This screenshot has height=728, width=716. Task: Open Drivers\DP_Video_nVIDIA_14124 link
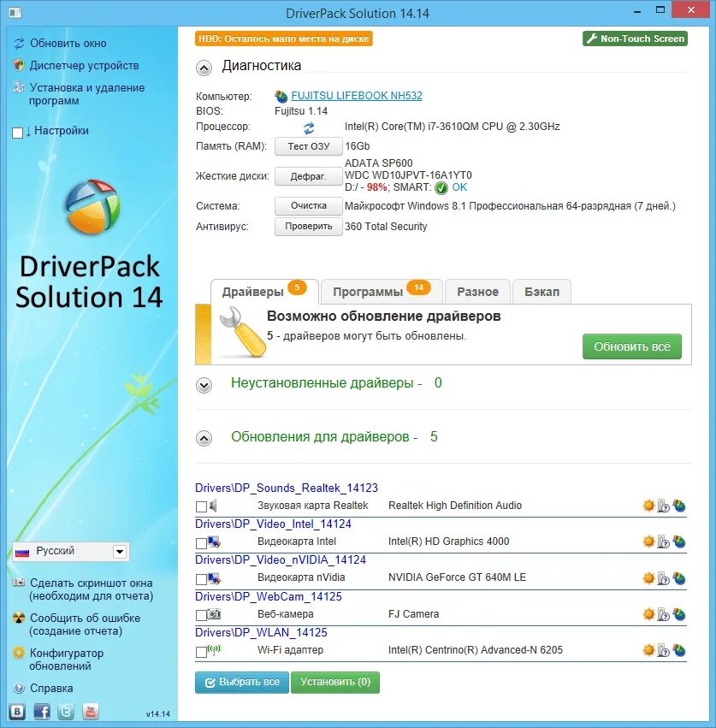click(281, 560)
